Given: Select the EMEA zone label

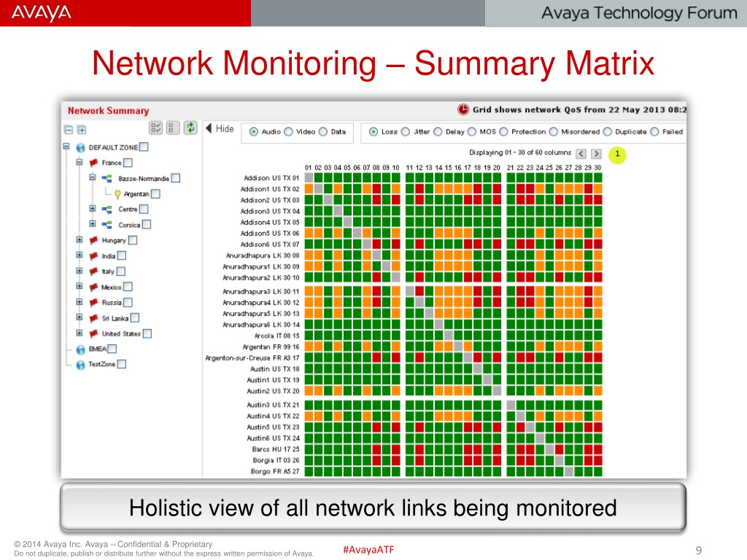Looking at the screenshot, I should pyautogui.click(x=98, y=349).
